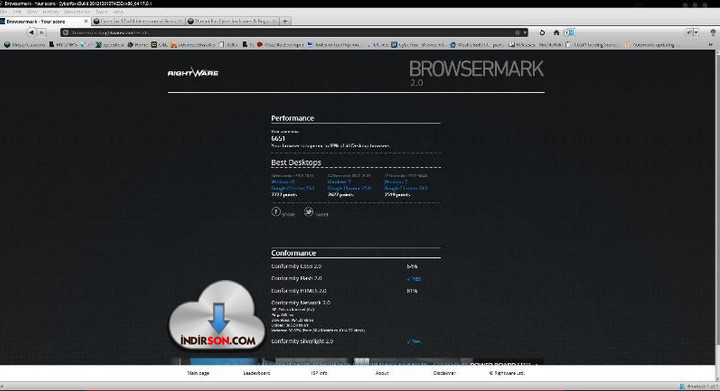Click the 6651 performance score value
Viewport: 720px width, 391px height.
(x=278, y=138)
